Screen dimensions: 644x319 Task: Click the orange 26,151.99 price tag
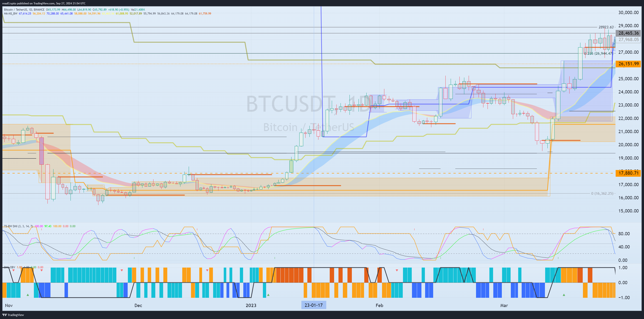click(628, 64)
